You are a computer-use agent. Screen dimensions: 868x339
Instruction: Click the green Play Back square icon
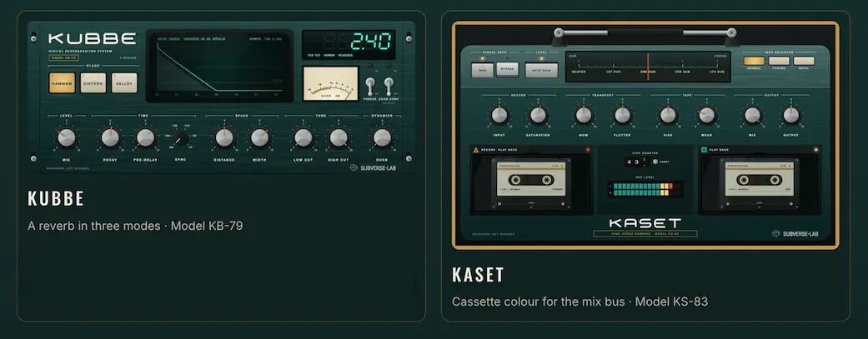coord(704,149)
